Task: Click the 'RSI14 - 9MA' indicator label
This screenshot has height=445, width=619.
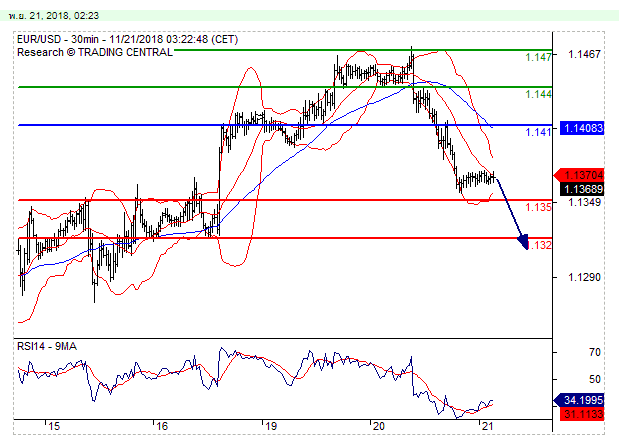Action: point(47,346)
